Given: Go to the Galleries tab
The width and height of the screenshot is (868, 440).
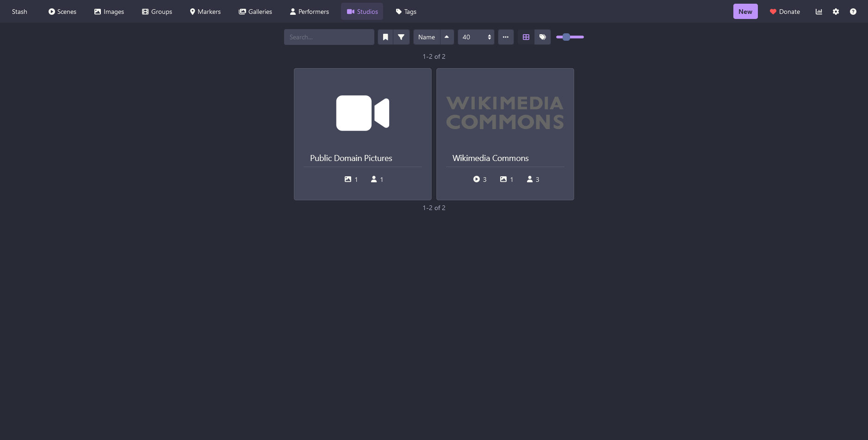Looking at the screenshot, I should click(255, 12).
